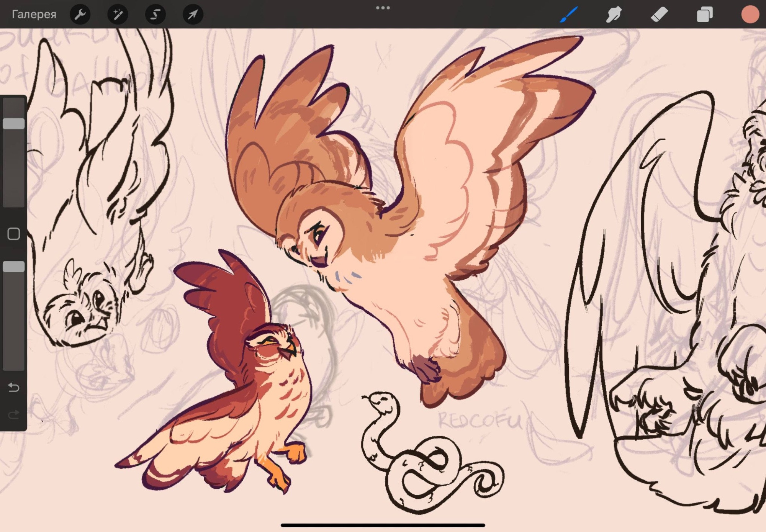Open the Галерея gallery view
Viewport: 766px width, 532px height.
[x=34, y=15]
